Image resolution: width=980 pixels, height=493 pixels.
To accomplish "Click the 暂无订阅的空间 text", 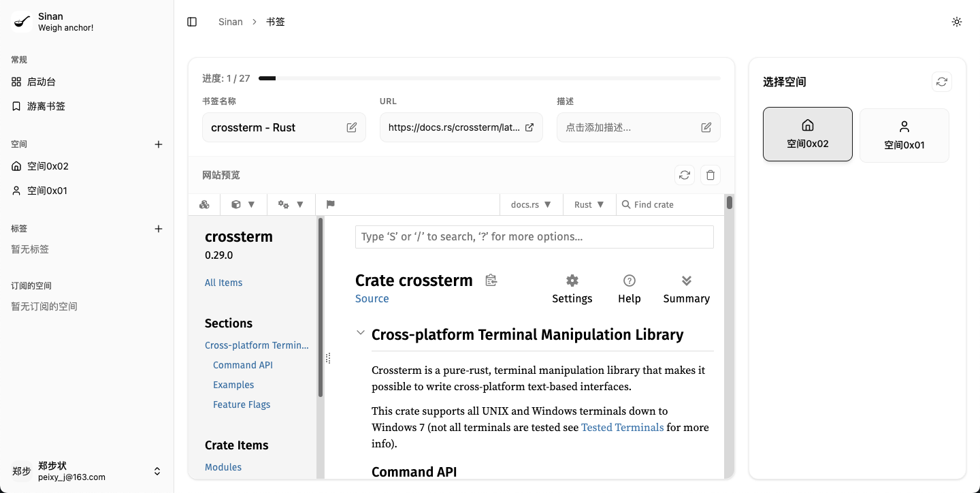I will (44, 306).
